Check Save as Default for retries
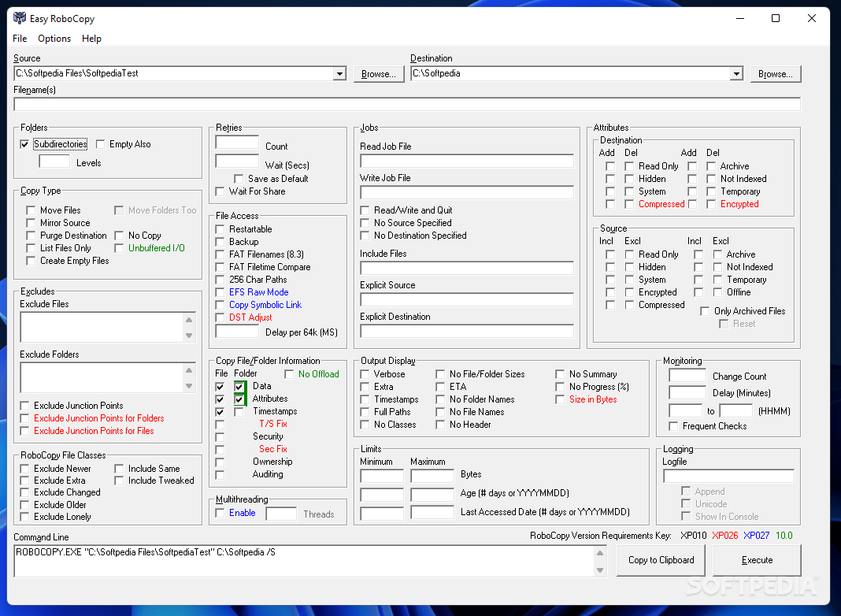This screenshot has height=616, width=841. tap(239, 179)
